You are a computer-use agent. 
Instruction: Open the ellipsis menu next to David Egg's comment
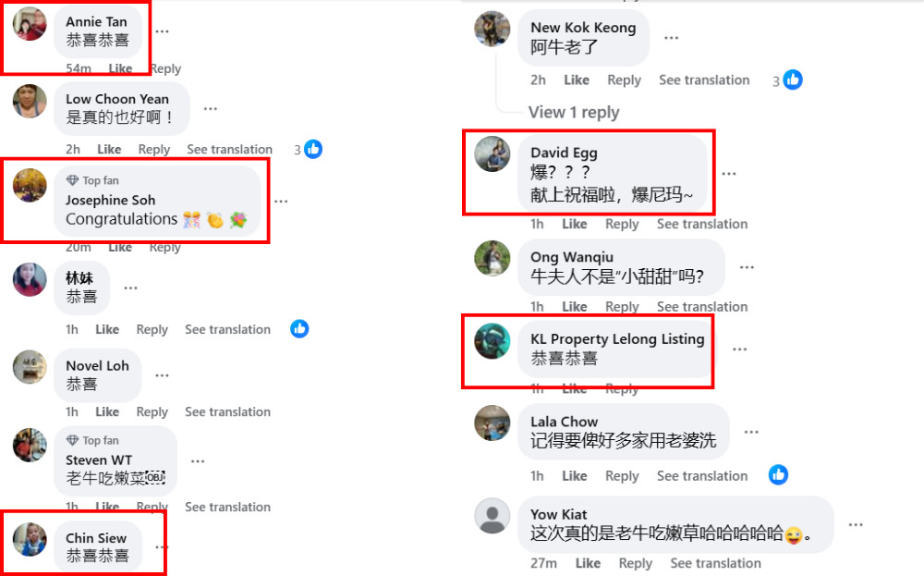click(729, 174)
